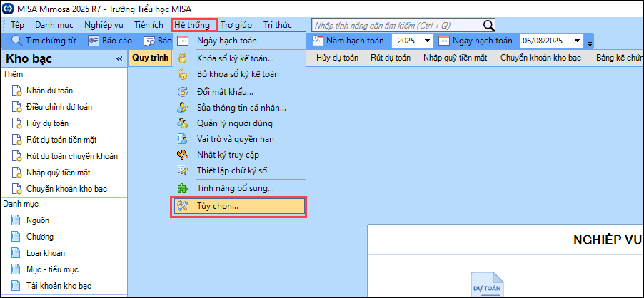Click the Tìm chứng từ toolbar button
This screenshot has width=644, height=298.
[x=44, y=41]
